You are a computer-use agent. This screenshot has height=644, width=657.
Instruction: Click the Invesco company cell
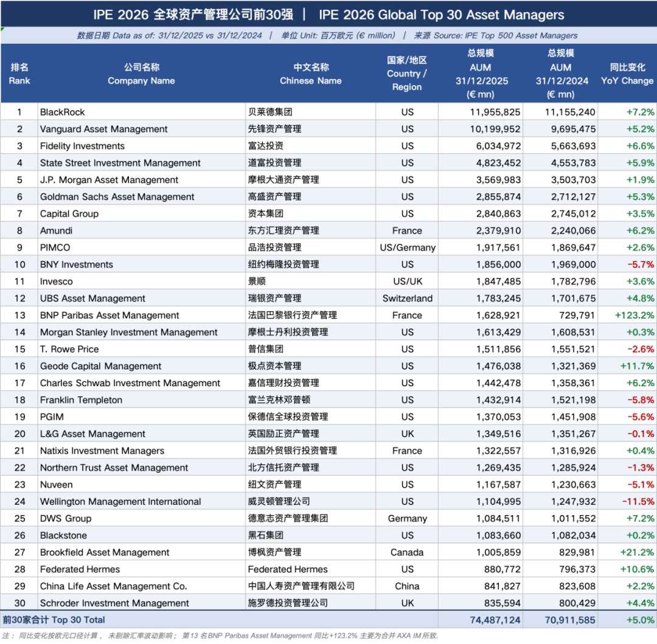point(142,282)
